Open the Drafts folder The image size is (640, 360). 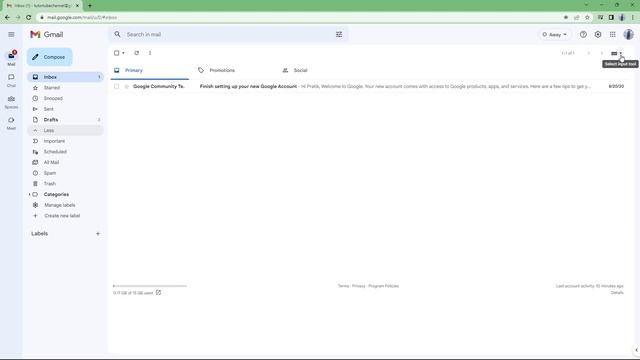click(65, 120)
